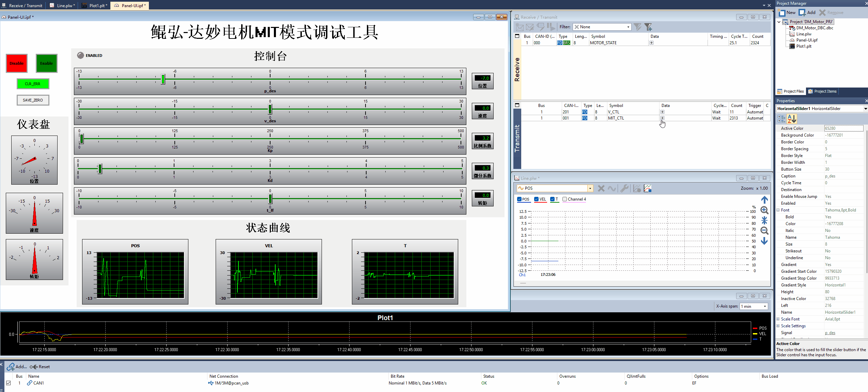
Task: Click the Kp slider handle
Action: pyautogui.click(x=81, y=139)
